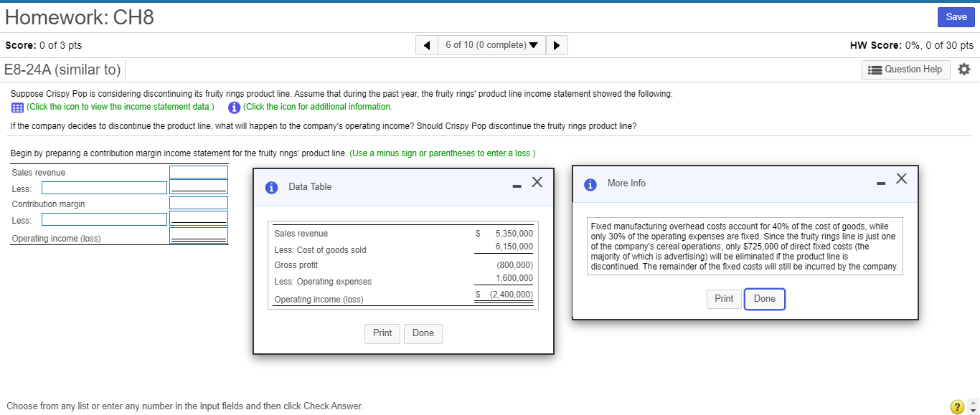980x415 pixels.
Task: Minimize the More Info popup
Action: 881,184
